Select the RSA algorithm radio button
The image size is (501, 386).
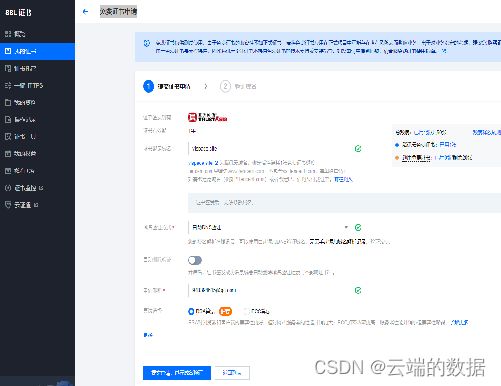tap(191, 311)
